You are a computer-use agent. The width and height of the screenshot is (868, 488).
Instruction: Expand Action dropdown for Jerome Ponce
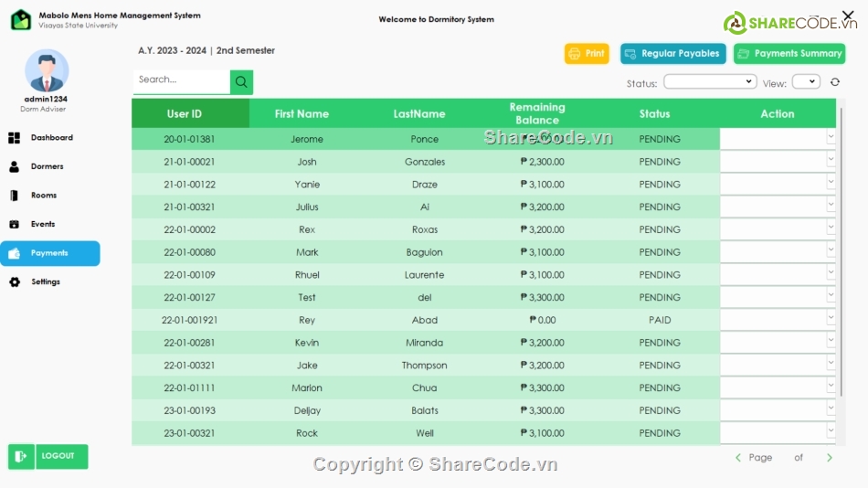[x=831, y=137]
